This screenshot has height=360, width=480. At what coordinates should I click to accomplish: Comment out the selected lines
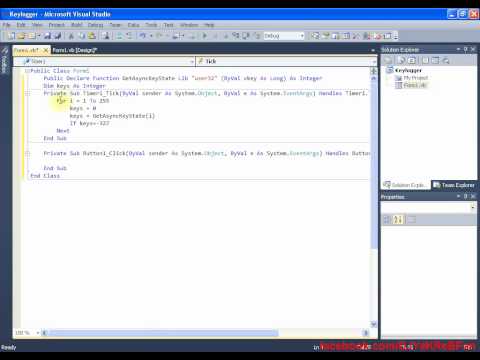[x=119, y=36]
